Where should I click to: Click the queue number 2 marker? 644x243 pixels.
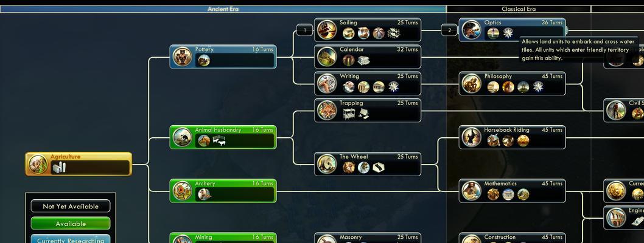(449, 30)
